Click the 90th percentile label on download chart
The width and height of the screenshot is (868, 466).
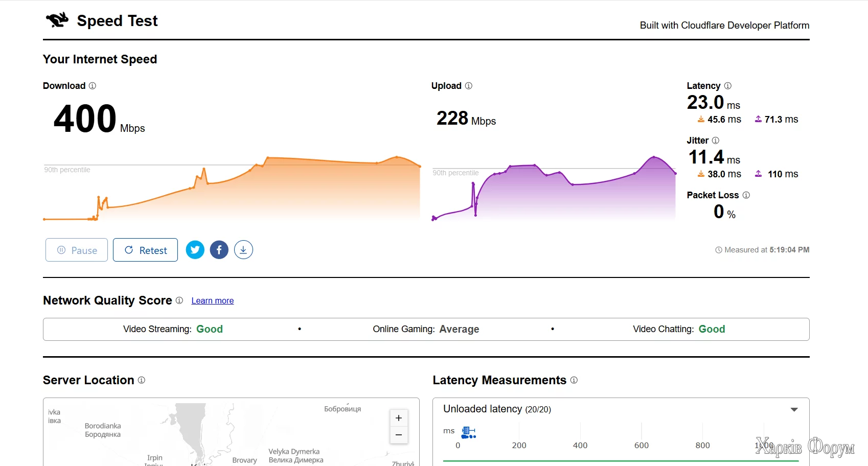[x=67, y=170]
